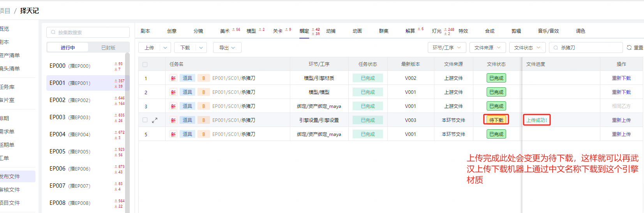The width and height of the screenshot is (644, 213).
Task: Toggle the select-all checkbox in table header
Action: [145, 64]
